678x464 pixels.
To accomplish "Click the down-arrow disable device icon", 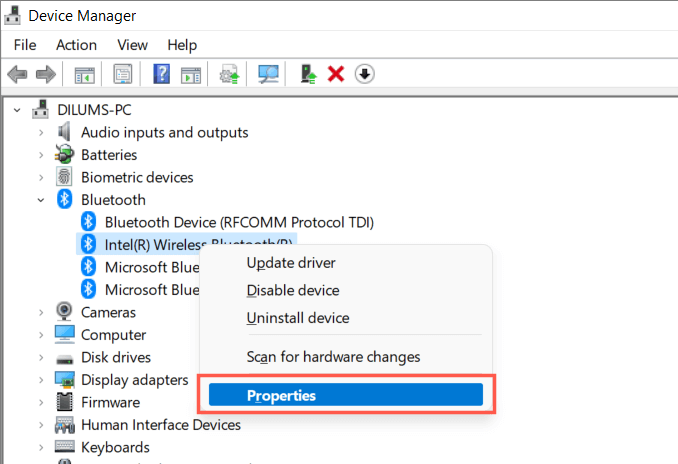I will pyautogui.click(x=365, y=74).
